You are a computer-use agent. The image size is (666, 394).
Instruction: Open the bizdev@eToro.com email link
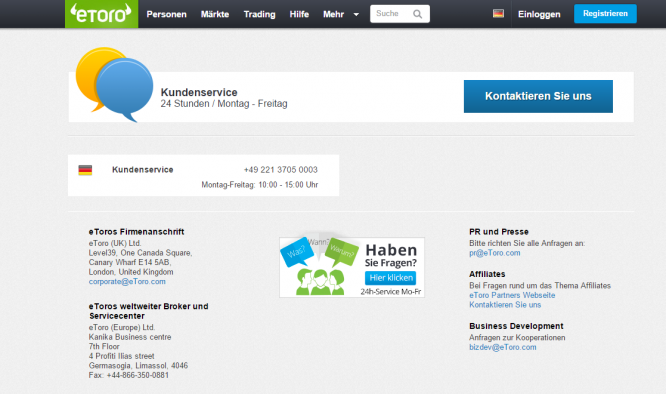pyautogui.click(x=502, y=347)
